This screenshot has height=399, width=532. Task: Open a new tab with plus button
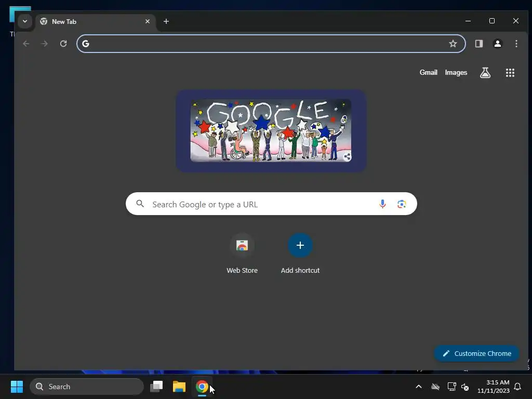pyautogui.click(x=166, y=21)
